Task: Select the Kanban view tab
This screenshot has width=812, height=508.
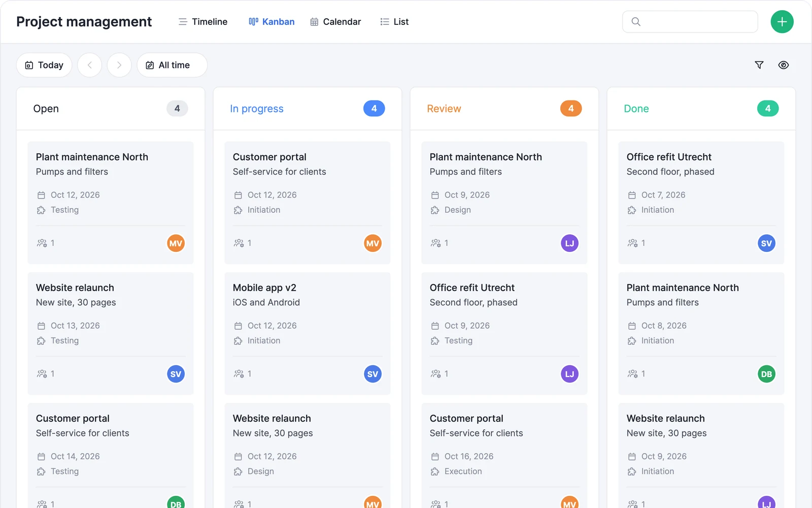Action: (272, 22)
